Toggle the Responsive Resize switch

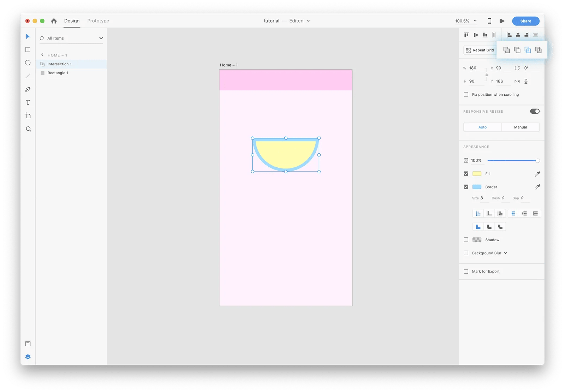(535, 111)
